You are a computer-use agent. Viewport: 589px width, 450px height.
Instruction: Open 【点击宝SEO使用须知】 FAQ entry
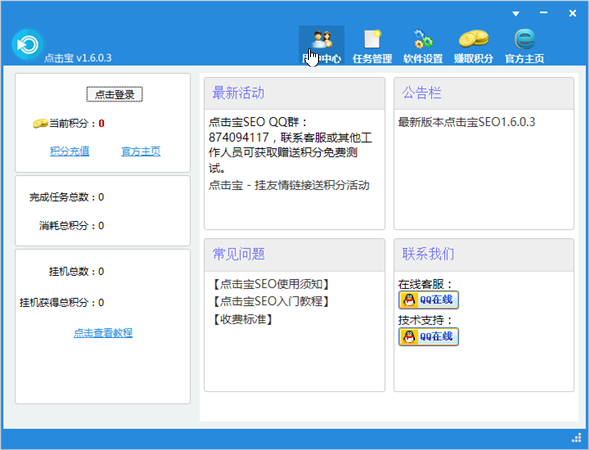(x=271, y=284)
